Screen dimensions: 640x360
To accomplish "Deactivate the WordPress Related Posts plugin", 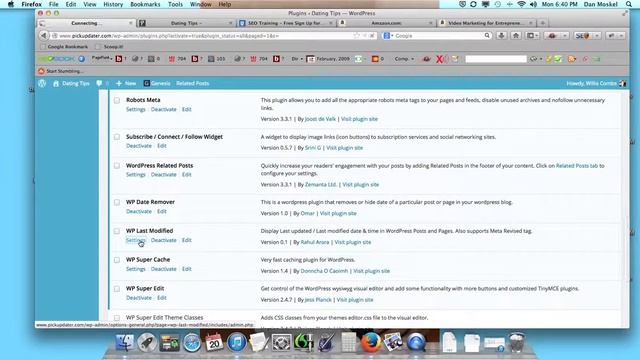I will tap(164, 175).
